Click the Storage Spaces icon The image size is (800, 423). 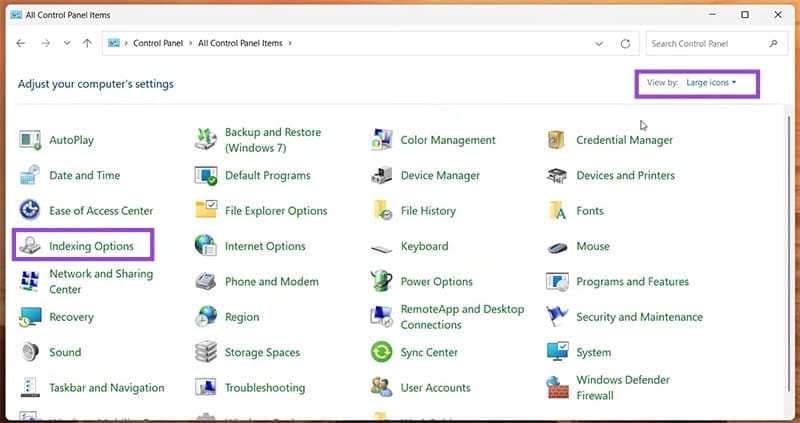click(x=206, y=352)
